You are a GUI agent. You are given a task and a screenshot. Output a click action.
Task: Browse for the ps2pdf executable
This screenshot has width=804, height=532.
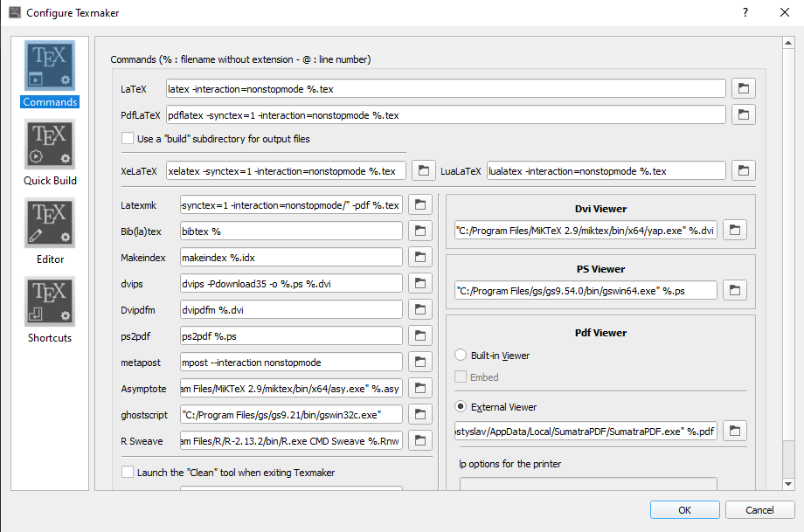tap(420, 335)
